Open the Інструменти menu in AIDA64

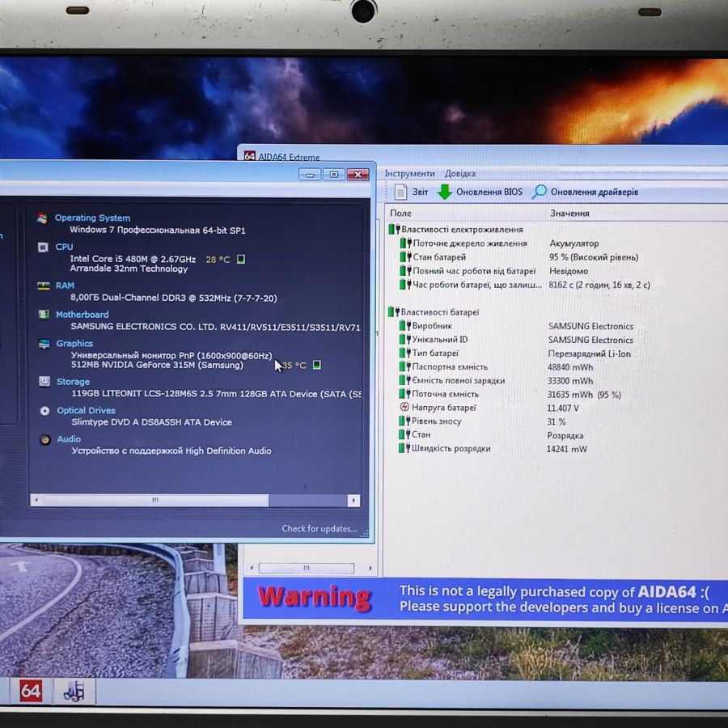coord(409,173)
